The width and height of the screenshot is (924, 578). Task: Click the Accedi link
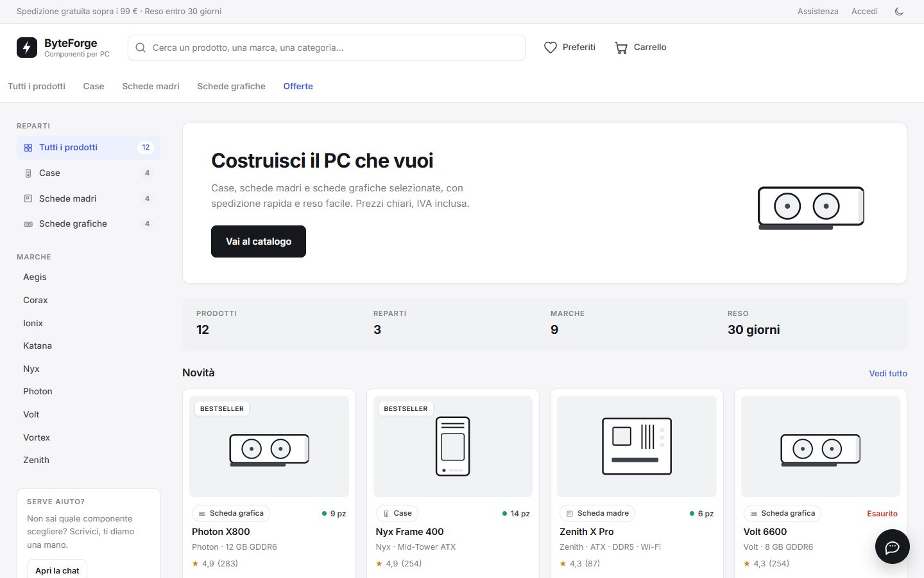(x=864, y=12)
